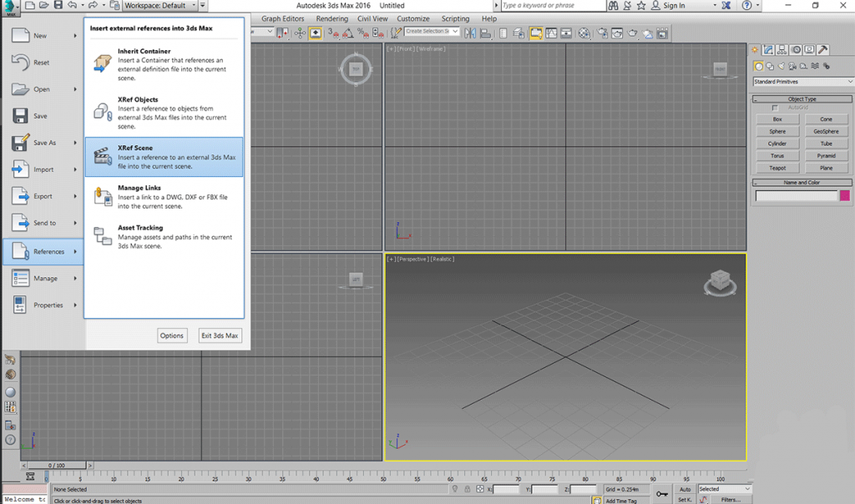This screenshot has height=504, width=855.
Task: Expand the Manage submenu arrow
Action: click(75, 279)
